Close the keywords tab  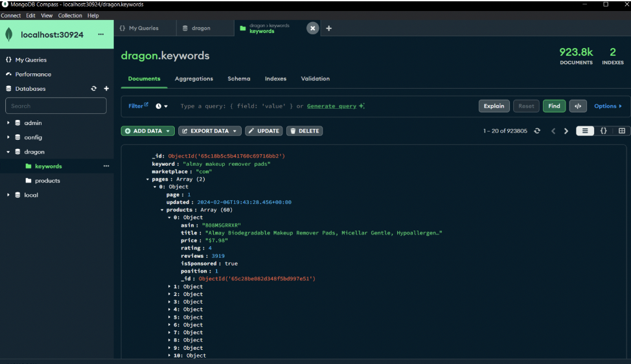[313, 28]
